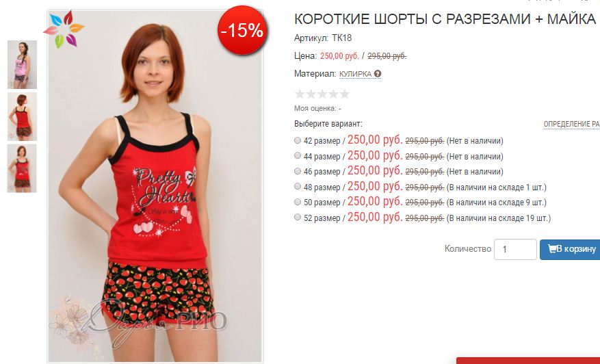Open the third full-length thumbnail

click(22, 168)
